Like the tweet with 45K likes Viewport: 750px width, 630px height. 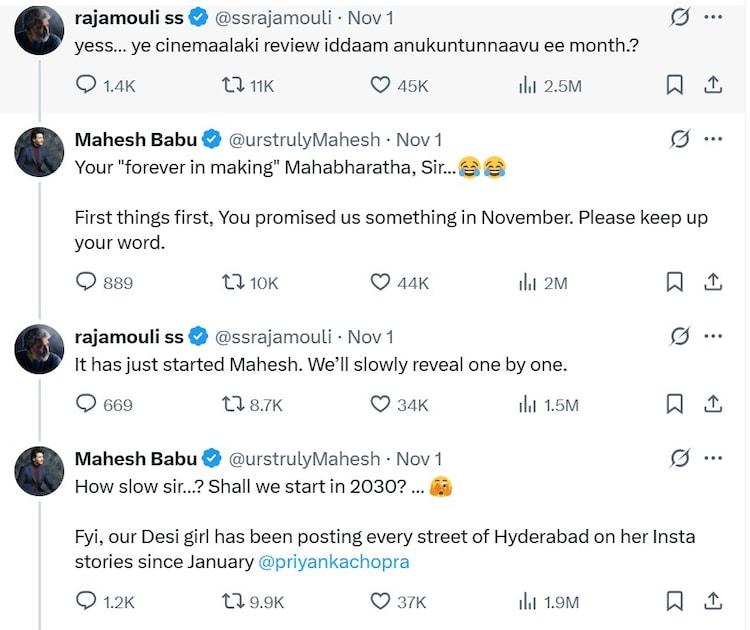pyautogui.click(x=380, y=86)
